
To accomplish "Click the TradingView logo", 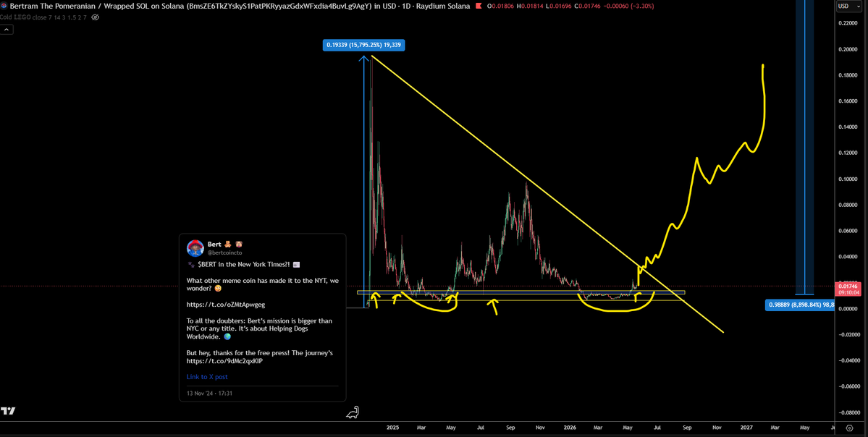I will coord(8,411).
